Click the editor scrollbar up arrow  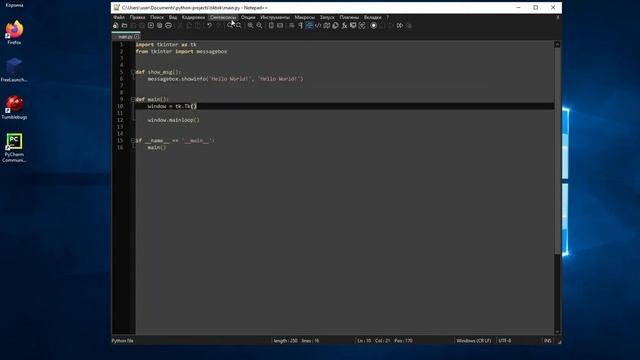(x=557, y=44)
